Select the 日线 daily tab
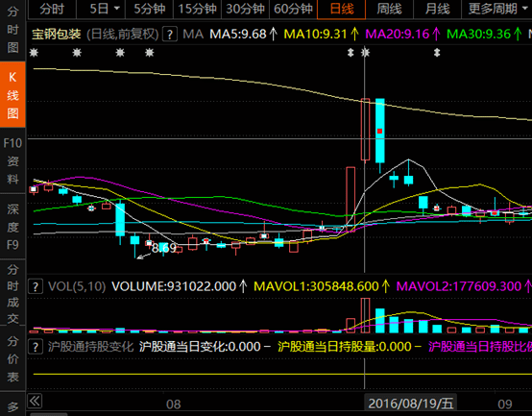This screenshot has width=532, height=416. point(341,9)
